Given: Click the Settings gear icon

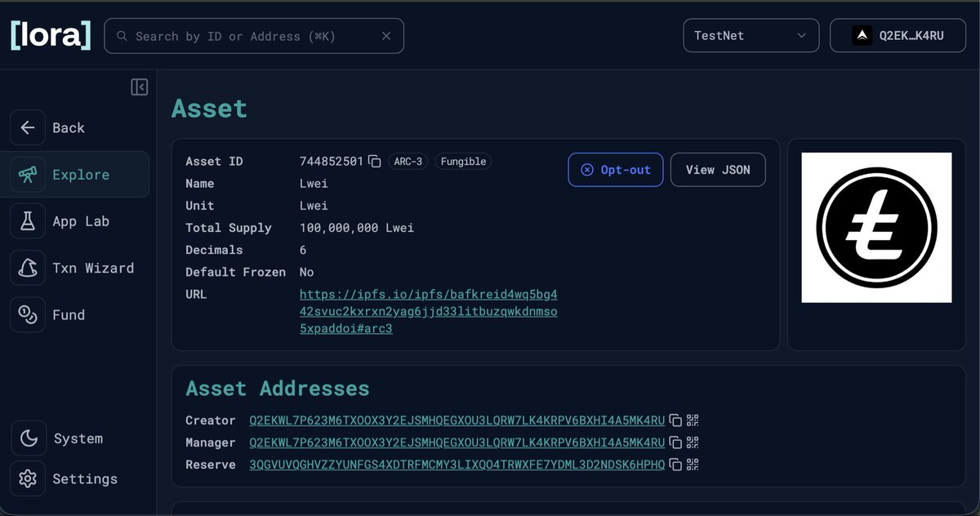Looking at the screenshot, I should [x=28, y=478].
